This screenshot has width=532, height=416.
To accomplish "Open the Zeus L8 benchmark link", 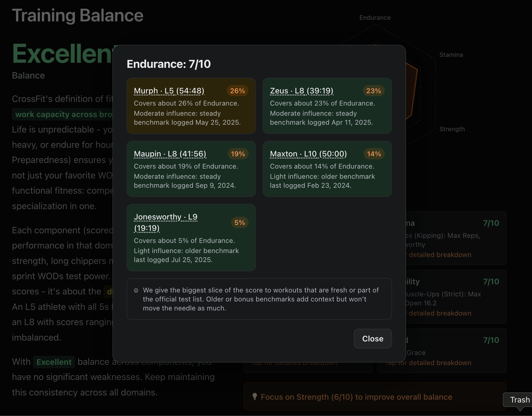I will point(301,91).
